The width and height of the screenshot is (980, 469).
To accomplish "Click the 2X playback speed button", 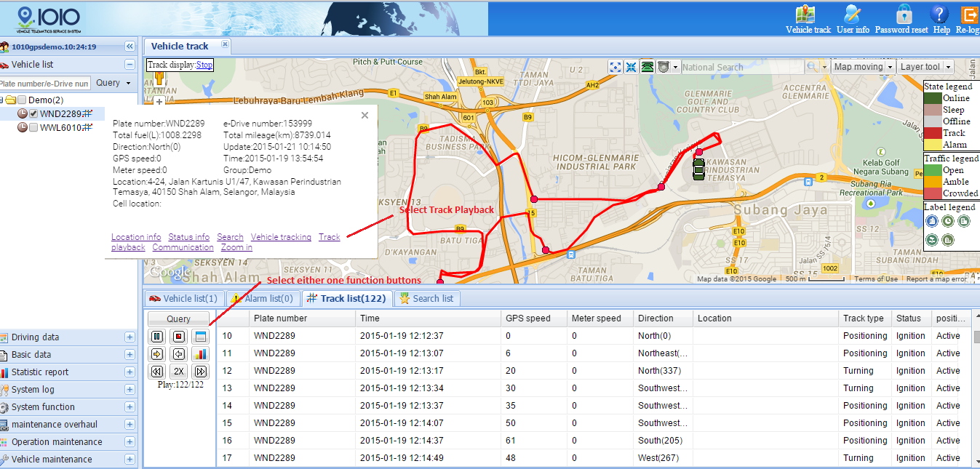I will coord(179,372).
